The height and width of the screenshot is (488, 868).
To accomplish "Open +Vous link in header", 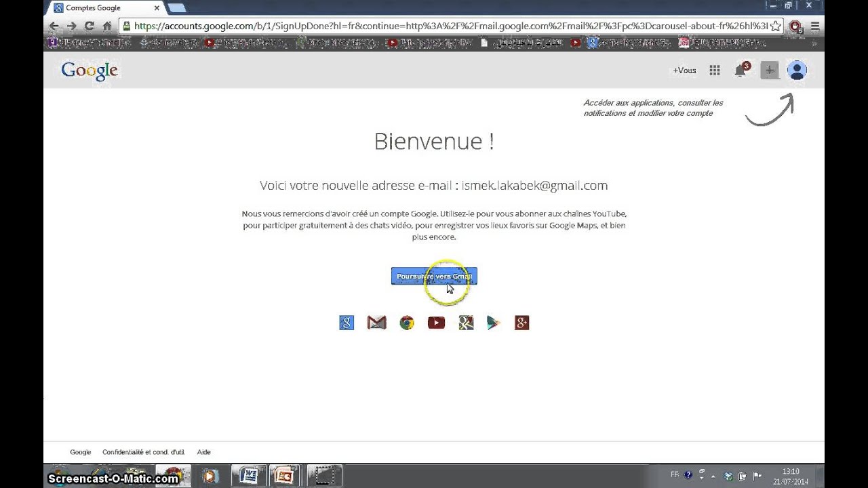I will (684, 70).
